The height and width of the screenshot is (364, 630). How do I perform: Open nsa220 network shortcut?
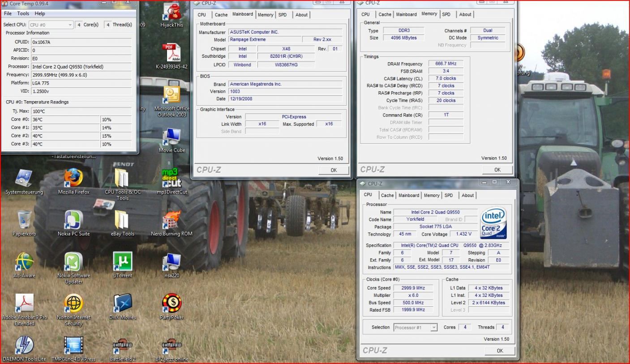tap(171, 265)
